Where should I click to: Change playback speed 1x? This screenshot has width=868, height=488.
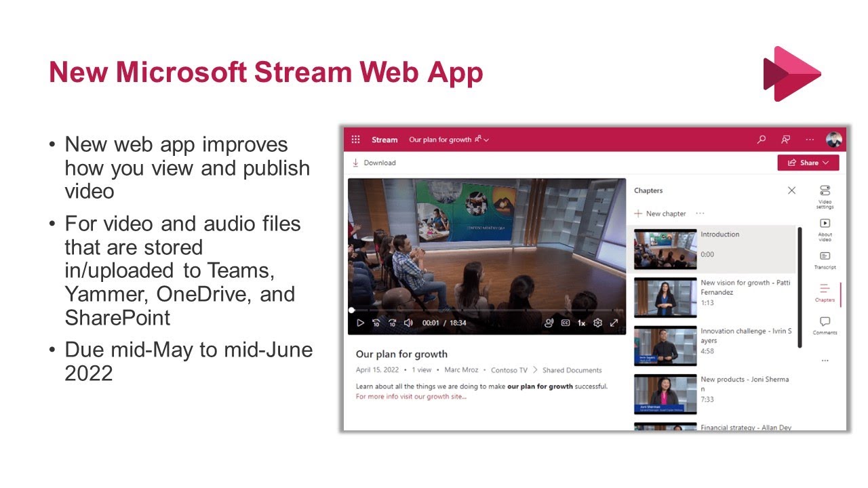tap(581, 323)
